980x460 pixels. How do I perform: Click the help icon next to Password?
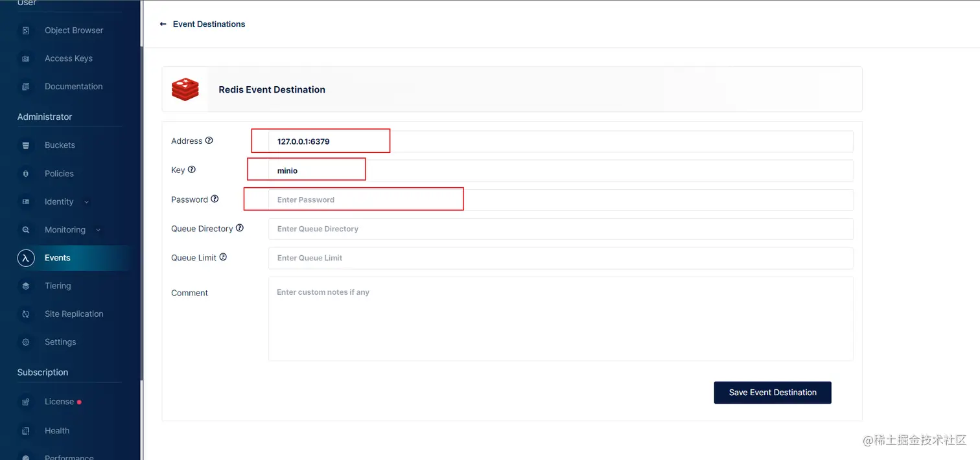pos(215,199)
